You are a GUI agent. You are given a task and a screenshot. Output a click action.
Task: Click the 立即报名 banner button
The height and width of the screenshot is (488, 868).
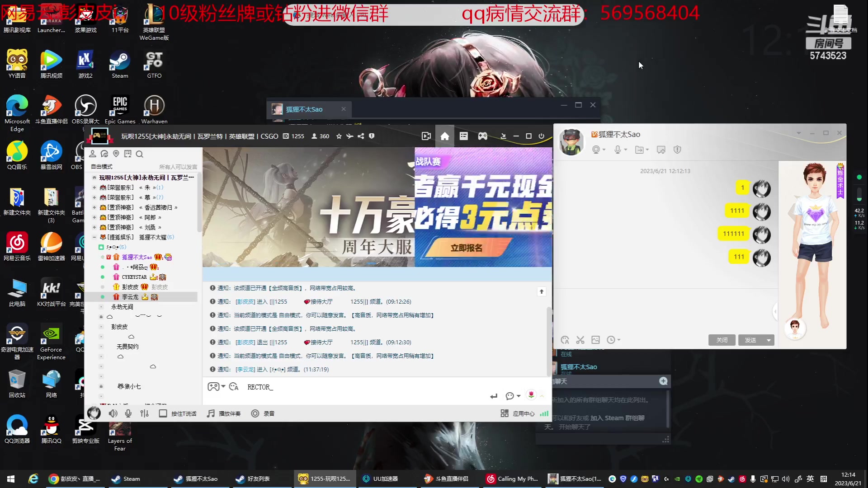coord(467,248)
